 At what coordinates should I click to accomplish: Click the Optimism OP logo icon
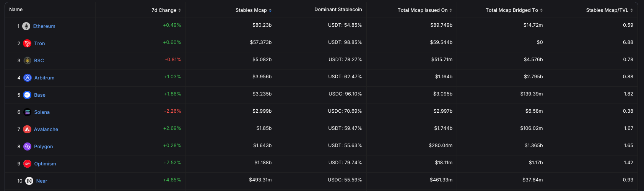pyautogui.click(x=27, y=164)
